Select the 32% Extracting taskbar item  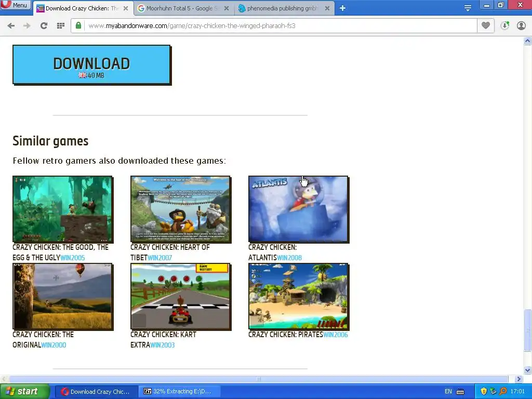pyautogui.click(x=179, y=392)
